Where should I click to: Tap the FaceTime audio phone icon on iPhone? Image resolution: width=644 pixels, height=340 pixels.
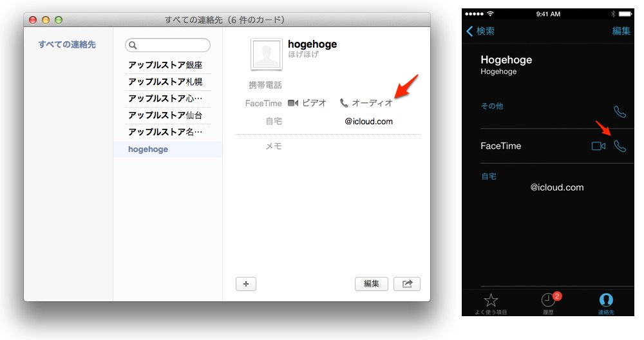(620, 146)
